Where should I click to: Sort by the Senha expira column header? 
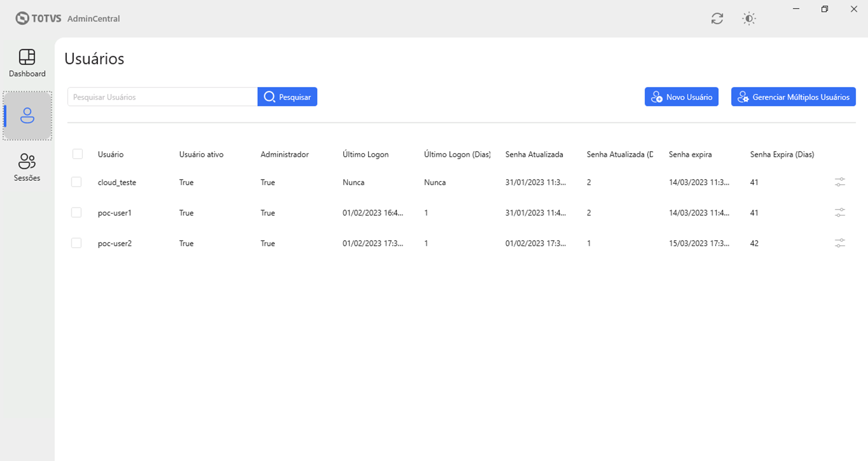point(690,154)
